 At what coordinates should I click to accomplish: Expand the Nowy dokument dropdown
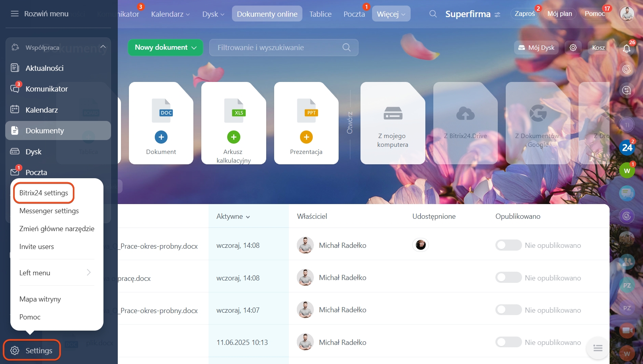(194, 48)
